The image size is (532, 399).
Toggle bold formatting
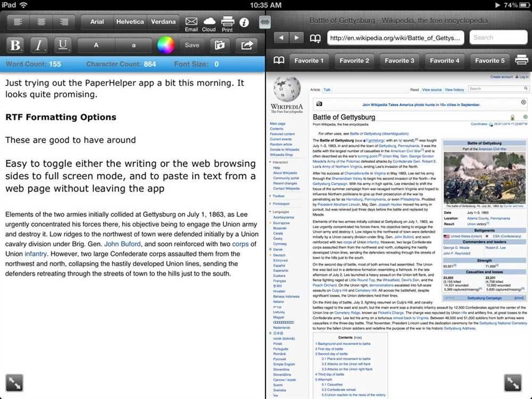coord(15,45)
